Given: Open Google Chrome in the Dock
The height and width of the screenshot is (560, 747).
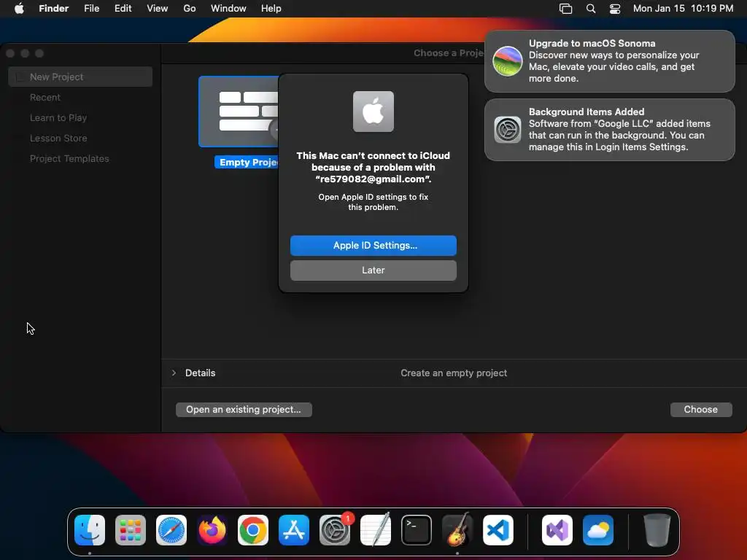Looking at the screenshot, I should pos(253,530).
